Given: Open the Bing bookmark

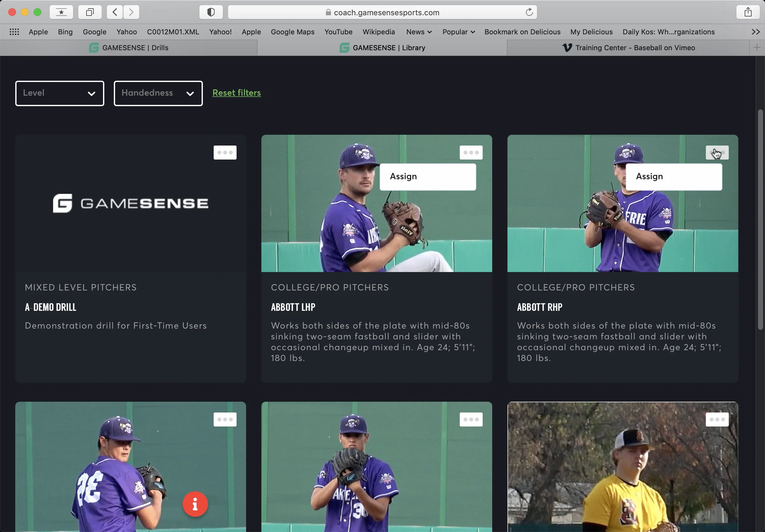Looking at the screenshot, I should [x=65, y=32].
